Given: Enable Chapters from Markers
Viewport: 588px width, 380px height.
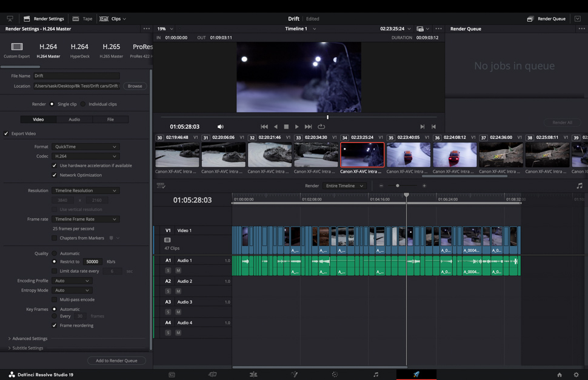Looking at the screenshot, I should (55, 238).
